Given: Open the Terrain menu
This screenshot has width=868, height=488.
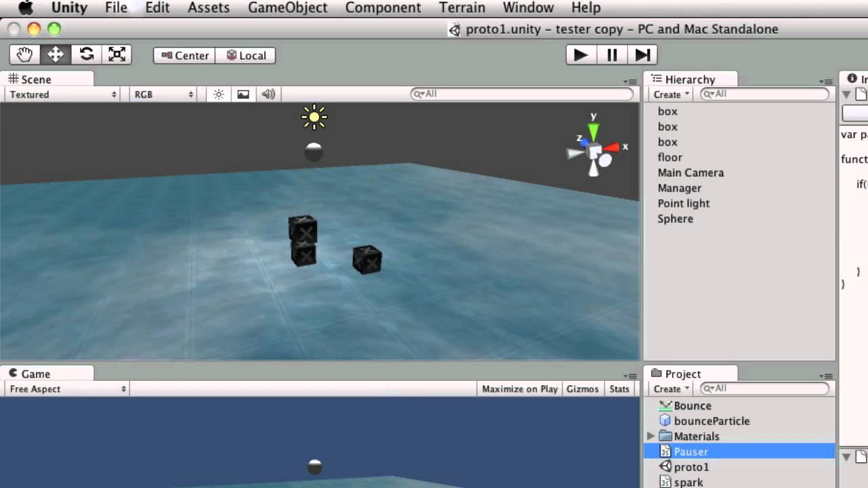Looking at the screenshot, I should click(x=462, y=8).
